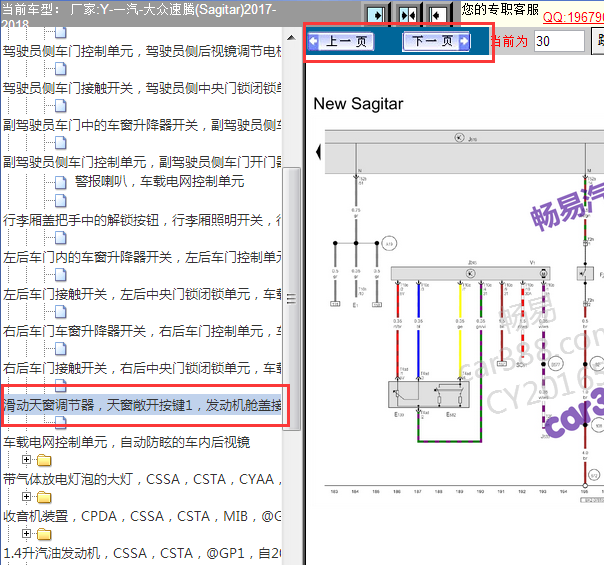Go to the next page with 下一页
The width and height of the screenshot is (604, 565).
436,41
